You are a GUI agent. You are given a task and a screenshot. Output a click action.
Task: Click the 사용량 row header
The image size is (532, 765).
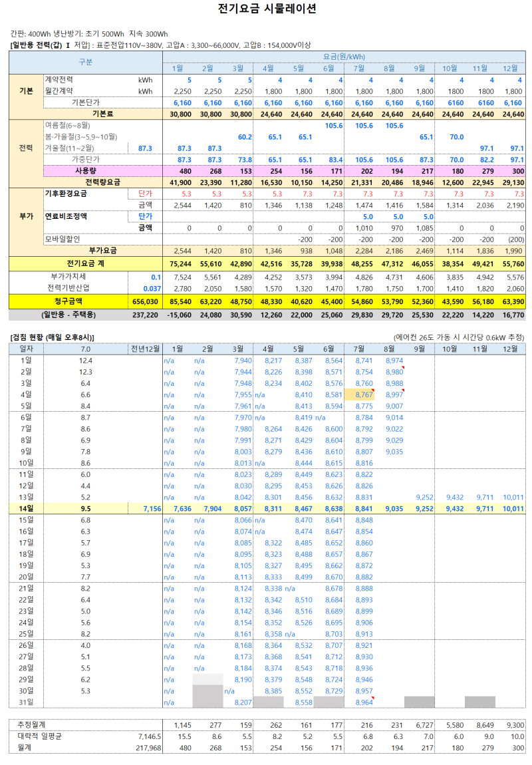click(84, 172)
